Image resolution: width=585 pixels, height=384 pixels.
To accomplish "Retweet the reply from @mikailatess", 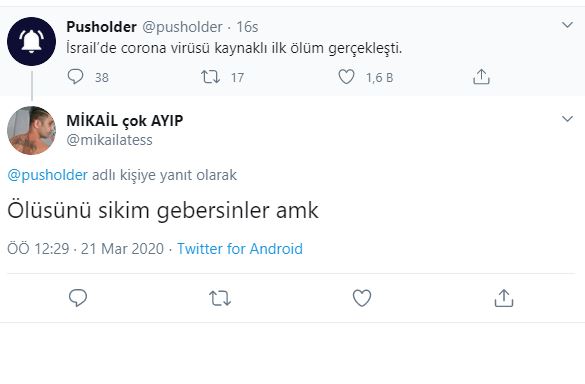I will (220, 298).
